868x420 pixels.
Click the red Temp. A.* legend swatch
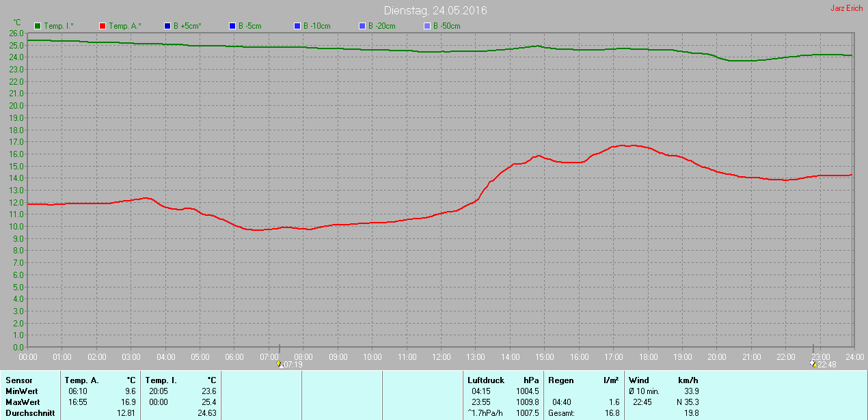coord(103,26)
